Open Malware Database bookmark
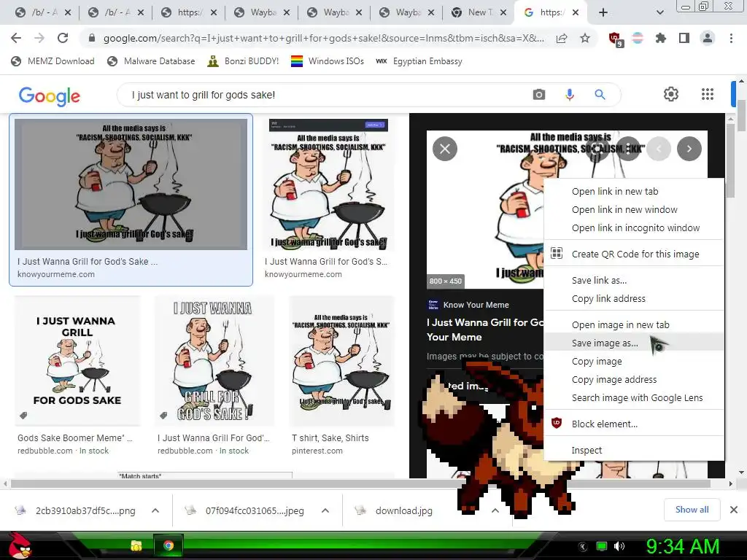This screenshot has height=560, width=747. (151, 61)
